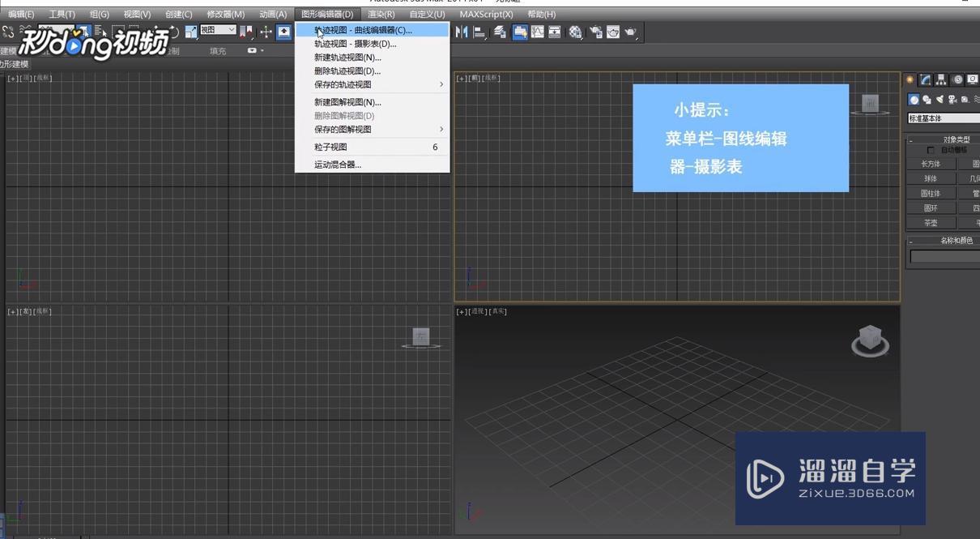Toggle the highlighted Graphite ribbon icon

[x=520, y=32]
